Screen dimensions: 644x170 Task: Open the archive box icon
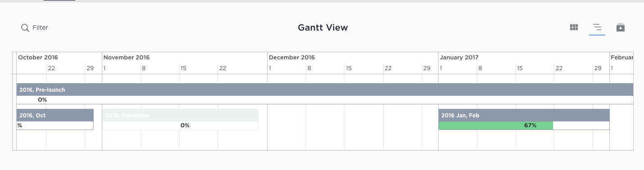621,27
